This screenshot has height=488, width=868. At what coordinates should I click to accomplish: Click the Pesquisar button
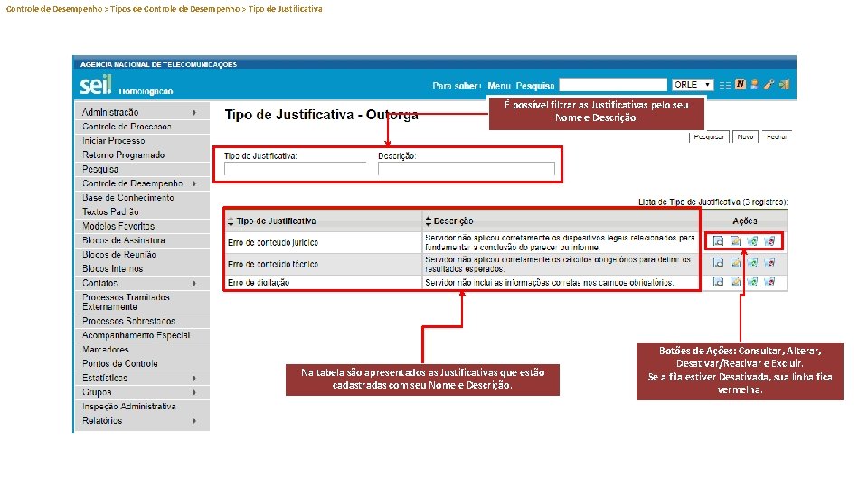(709, 136)
